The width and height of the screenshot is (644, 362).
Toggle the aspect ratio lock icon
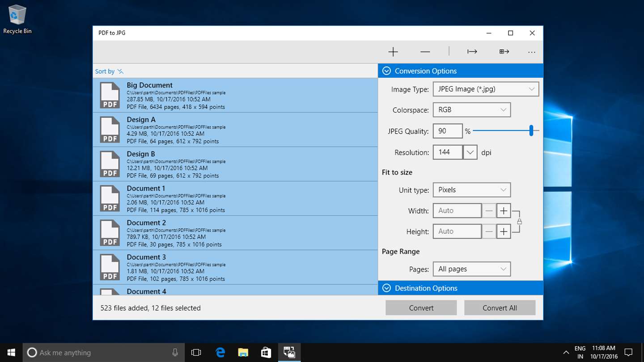(x=519, y=221)
